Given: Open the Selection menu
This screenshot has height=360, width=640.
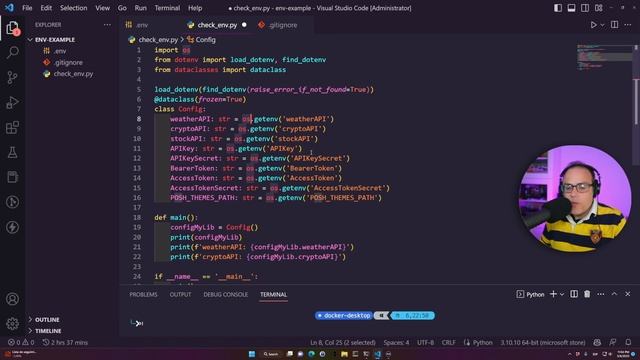Looking at the screenshot, I should point(73,8).
